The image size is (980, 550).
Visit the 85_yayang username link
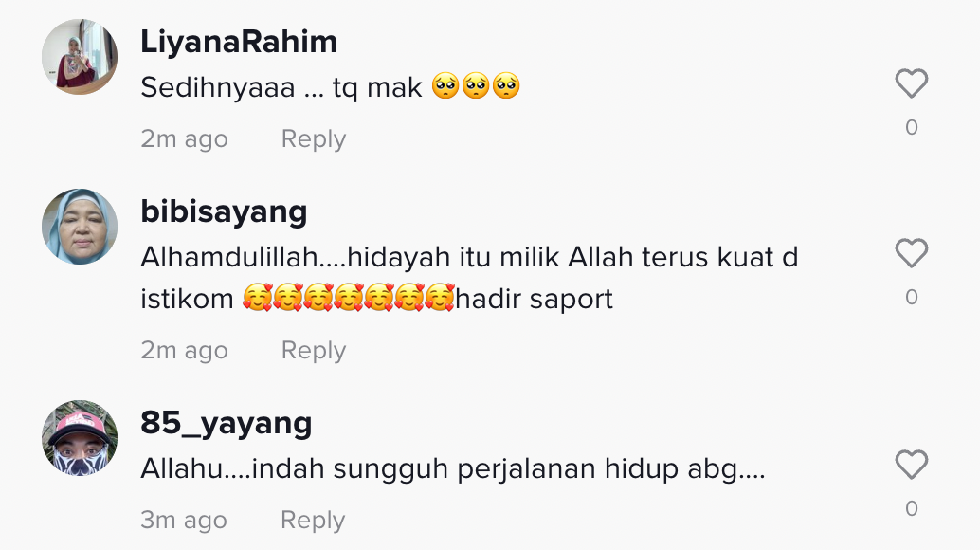coord(227,423)
